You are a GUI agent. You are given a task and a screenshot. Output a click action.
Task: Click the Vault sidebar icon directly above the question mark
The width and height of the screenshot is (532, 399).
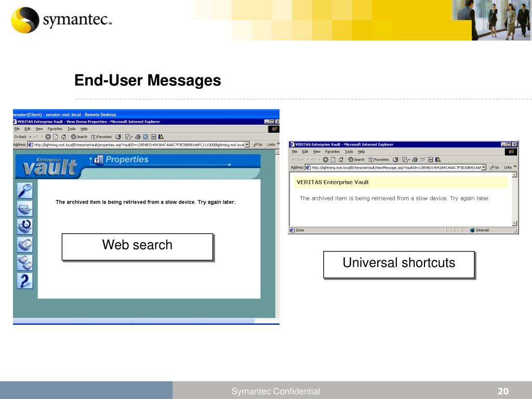pos(25,262)
